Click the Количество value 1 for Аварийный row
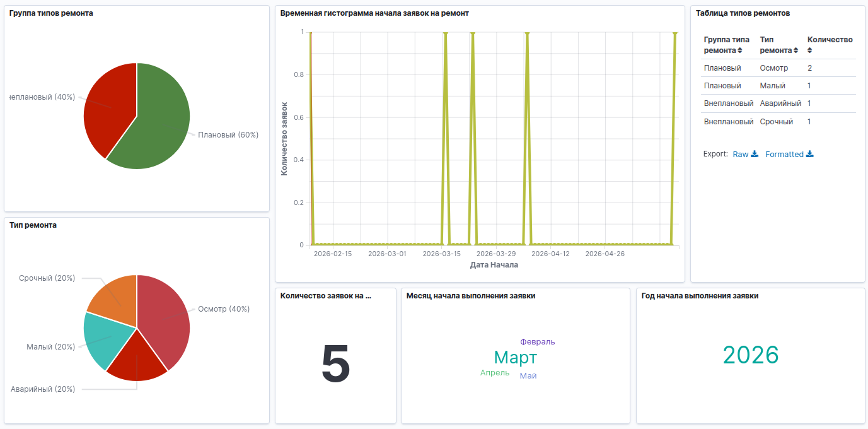Image resolution: width=868 pixels, height=429 pixels. [x=809, y=103]
